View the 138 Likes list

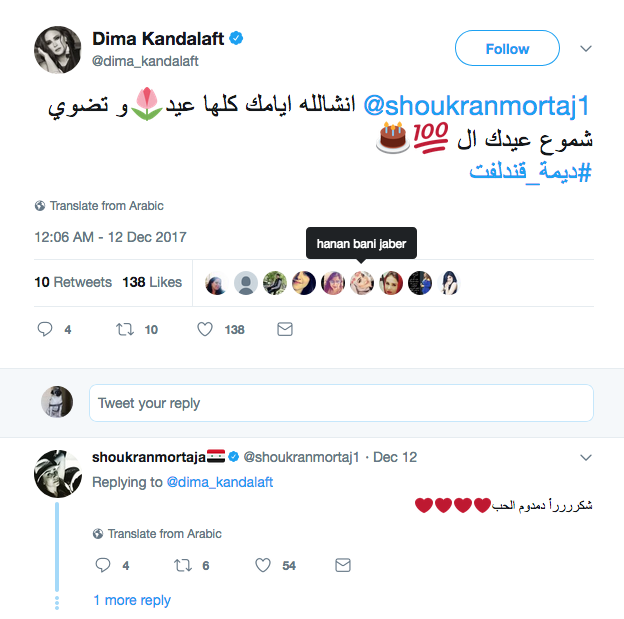point(152,282)
